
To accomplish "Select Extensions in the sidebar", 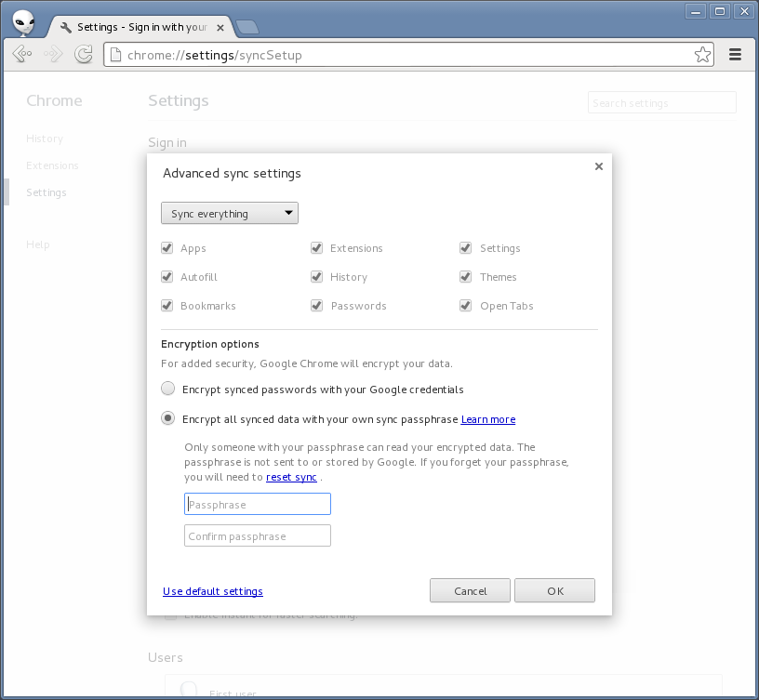I will (x=52, y=165).
